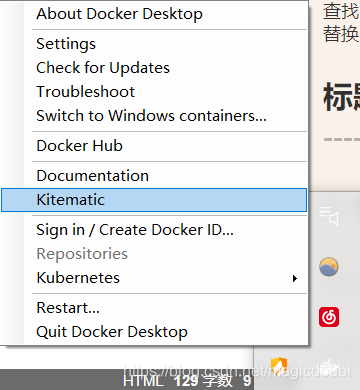Click the 替换 text in editor
This screenshot has height=390, width=360.
341,33
